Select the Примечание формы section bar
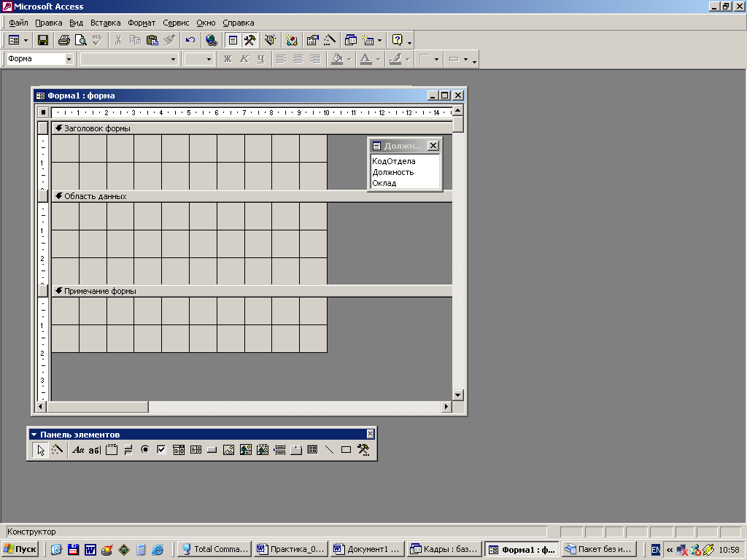The width and height of the screenshot is (747, 560). [252, 291]
